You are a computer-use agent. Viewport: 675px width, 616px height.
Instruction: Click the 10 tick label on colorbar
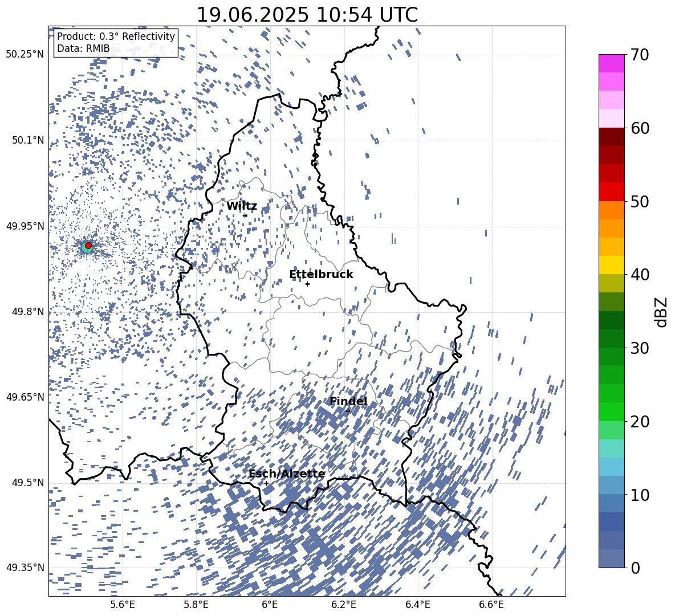pyautogui.click(x=640, y=495)
